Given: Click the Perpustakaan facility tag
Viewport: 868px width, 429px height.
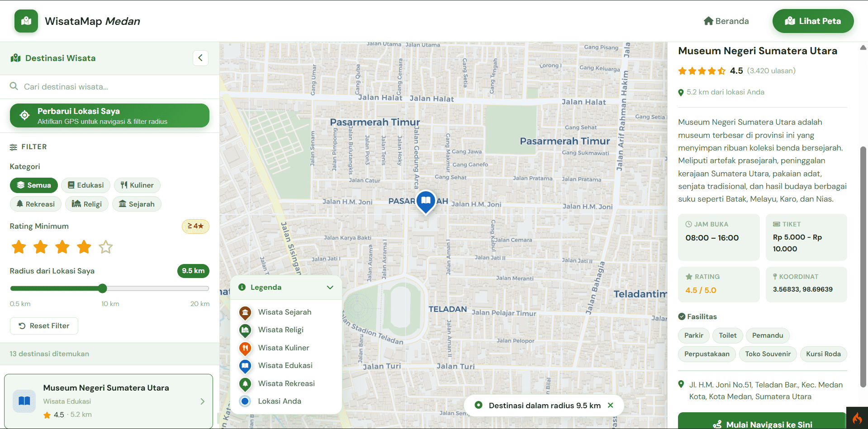Looking at the screenshot, I should pos(707,354).
